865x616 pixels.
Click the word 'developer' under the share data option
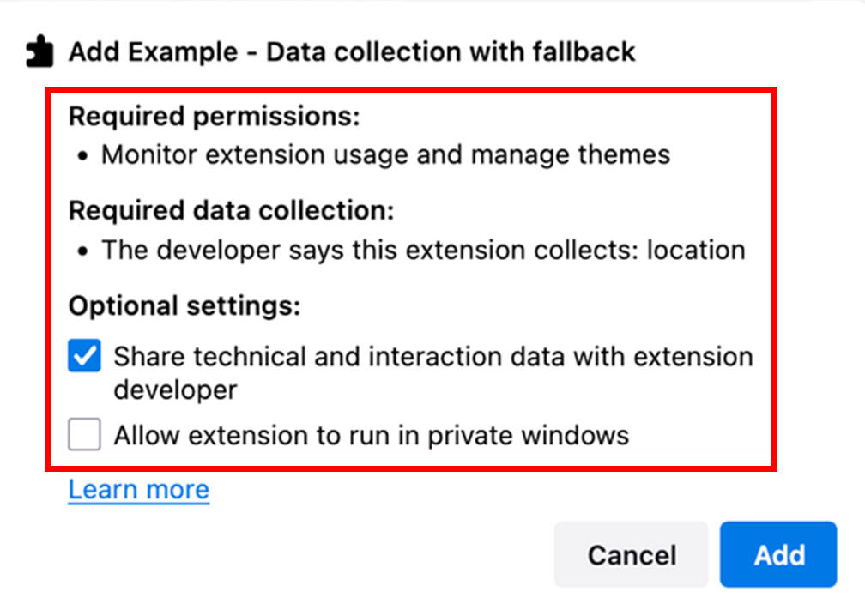click(x=175, y=390)
